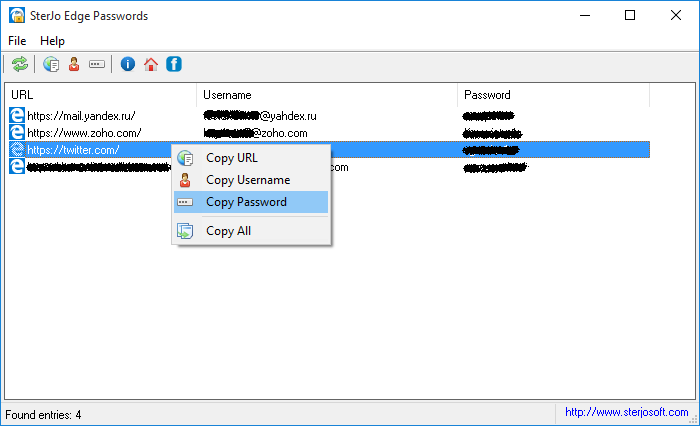Select Copy Password in the context menu
The image size is (700, 426).
pyautogui.click(x=246, y=202)
